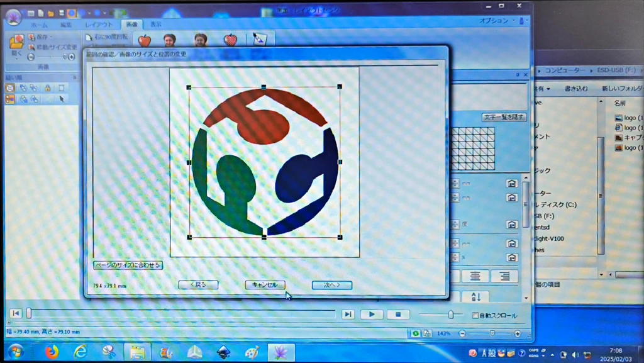Select the first woman photo stitch icon

pos(170,40)
